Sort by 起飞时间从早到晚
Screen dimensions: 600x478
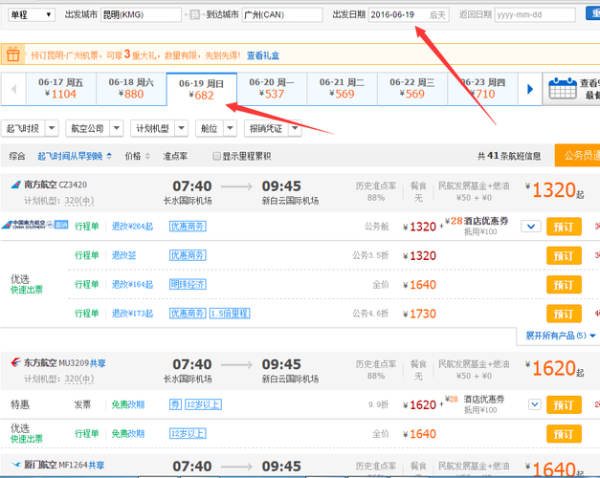click(x=74, y=156)
